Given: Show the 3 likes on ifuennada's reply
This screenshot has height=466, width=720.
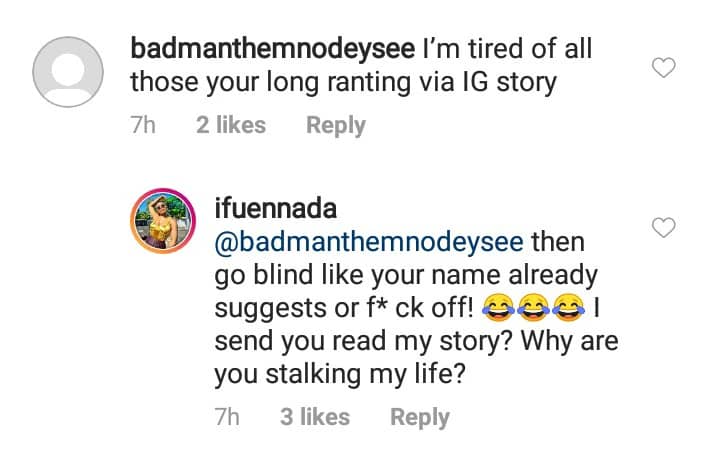Looking at the screenshot, I should pos(315,417).
